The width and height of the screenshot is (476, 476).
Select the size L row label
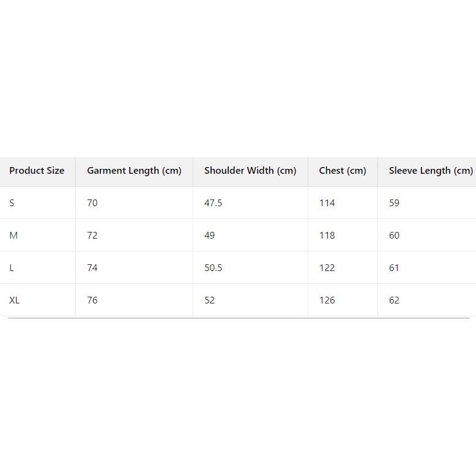12,268
